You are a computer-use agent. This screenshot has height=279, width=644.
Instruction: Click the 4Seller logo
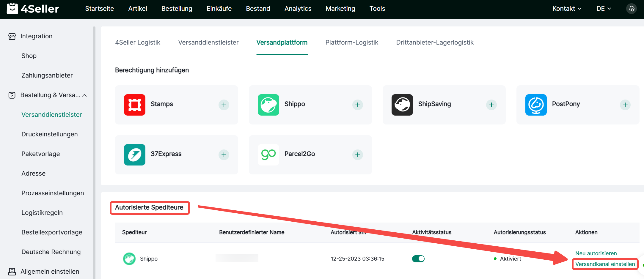(33, 9)
